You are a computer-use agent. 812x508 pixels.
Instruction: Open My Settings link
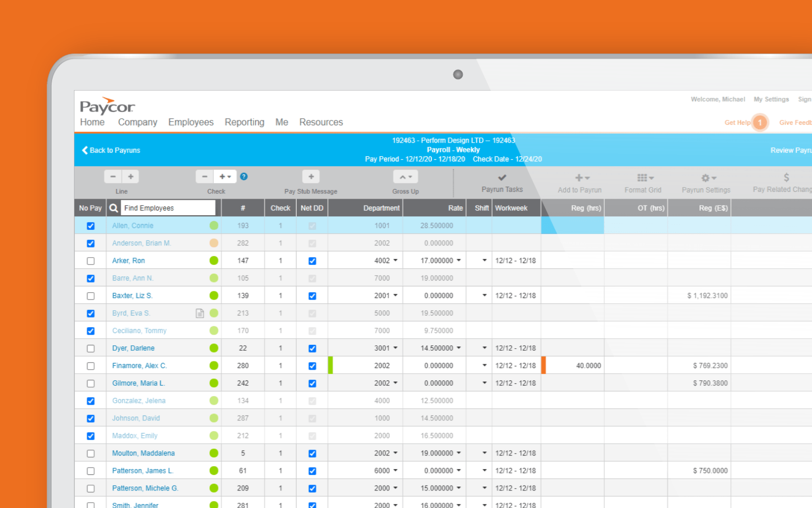coord(771,99)
